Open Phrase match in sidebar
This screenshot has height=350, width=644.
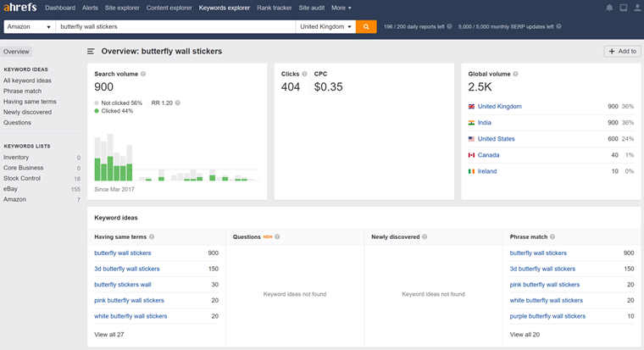pyautogui.click(x=23, y=92)
